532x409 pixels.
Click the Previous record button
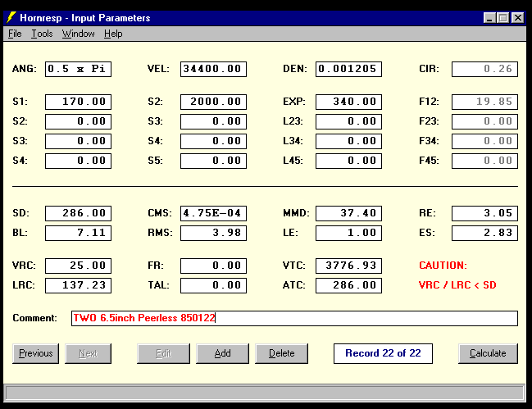[35, 353]
